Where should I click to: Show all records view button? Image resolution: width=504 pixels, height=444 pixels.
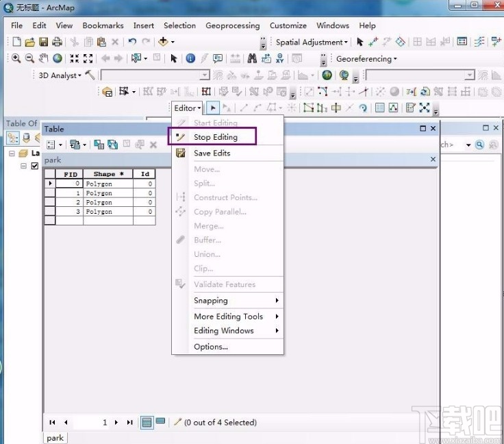point(147,422)
